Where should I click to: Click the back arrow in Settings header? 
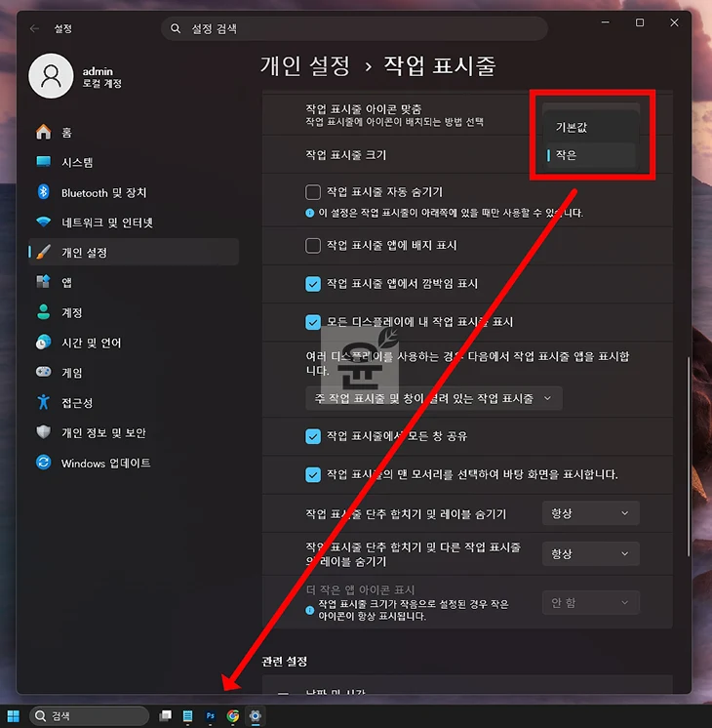(34, 28)
